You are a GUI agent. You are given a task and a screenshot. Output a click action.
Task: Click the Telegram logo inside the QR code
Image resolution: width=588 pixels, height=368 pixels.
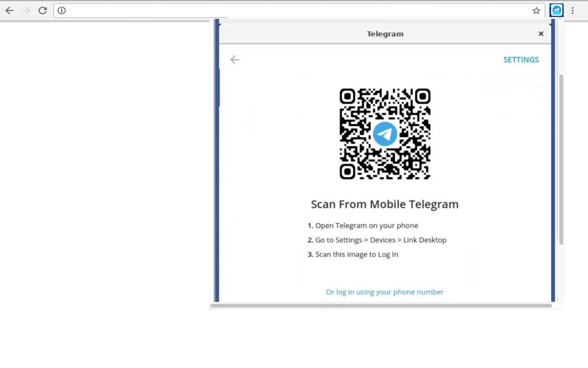pyautogui.click(x=385, y=134)
